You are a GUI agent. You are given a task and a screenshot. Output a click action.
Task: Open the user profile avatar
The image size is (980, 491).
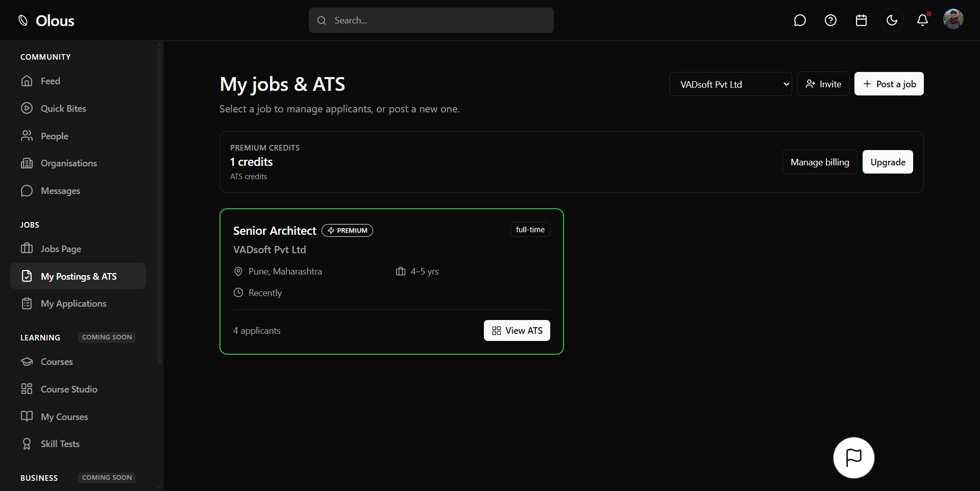(x=953, y=19)
